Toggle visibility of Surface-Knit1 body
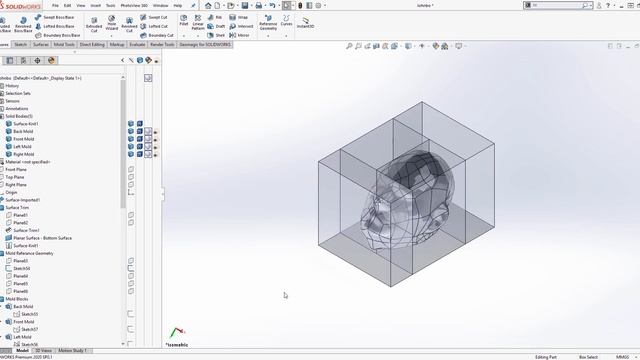Screen dimensions: 640x360 click(x=131, y=124)
